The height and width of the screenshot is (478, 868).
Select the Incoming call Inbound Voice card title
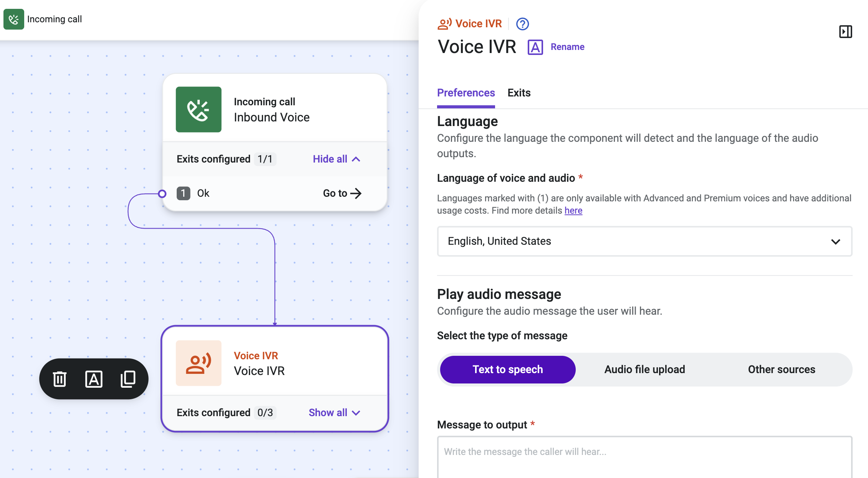[272, 117]
